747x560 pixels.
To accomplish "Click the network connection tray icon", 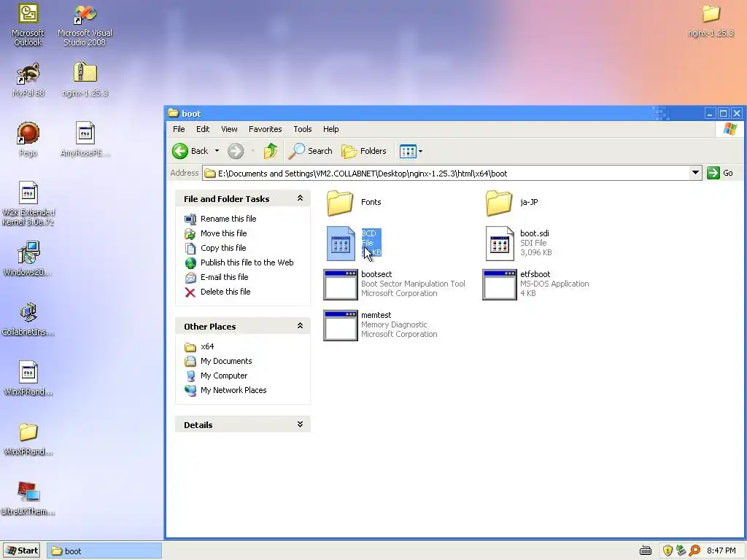I will tap(681, 551).
